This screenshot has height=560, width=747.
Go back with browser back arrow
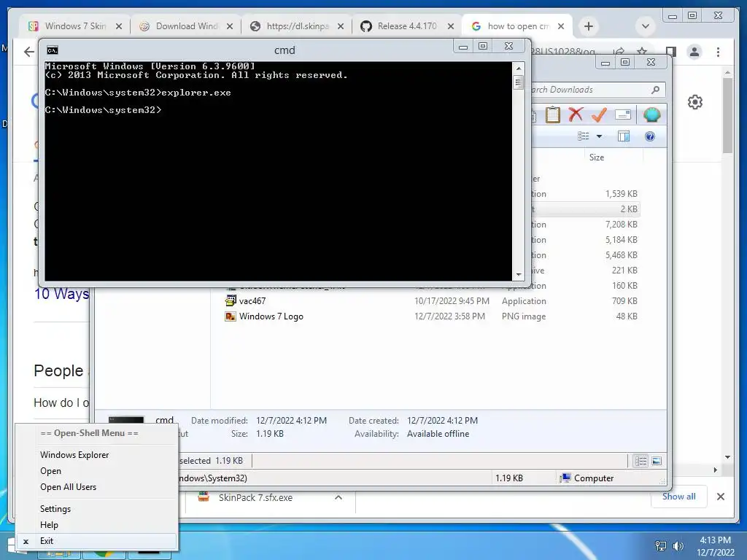(29, 52)
